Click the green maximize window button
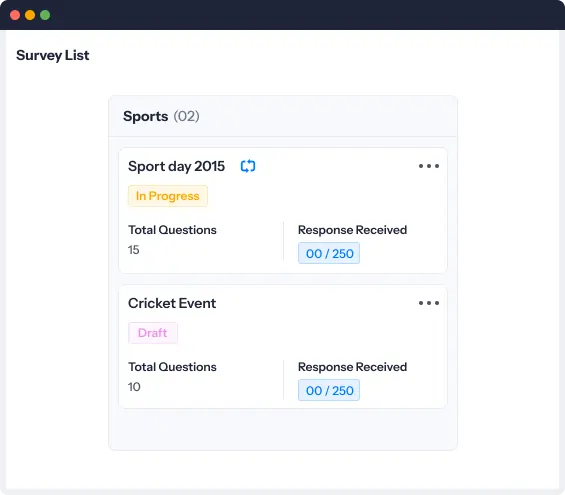The width and height of the screenshot is (565, 495). [45, 15]
